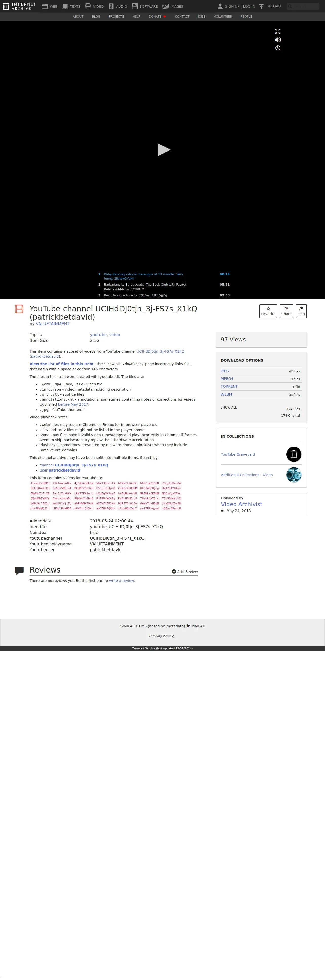Open the Texts section icon

65,6
